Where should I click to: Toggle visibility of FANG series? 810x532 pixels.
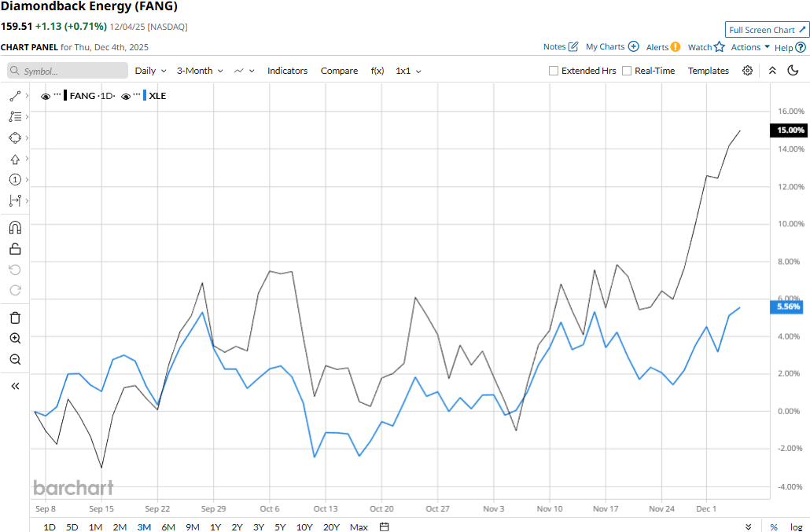pyautogui.click(x=46, y=97)
